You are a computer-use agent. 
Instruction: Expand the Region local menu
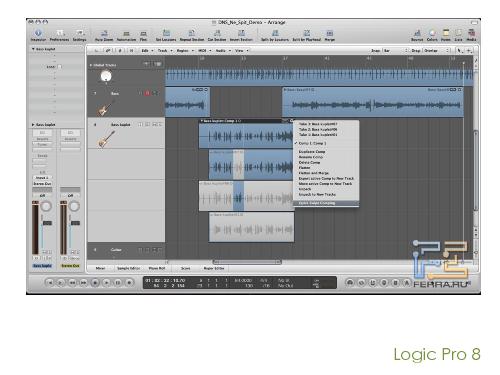click(184, 51)
